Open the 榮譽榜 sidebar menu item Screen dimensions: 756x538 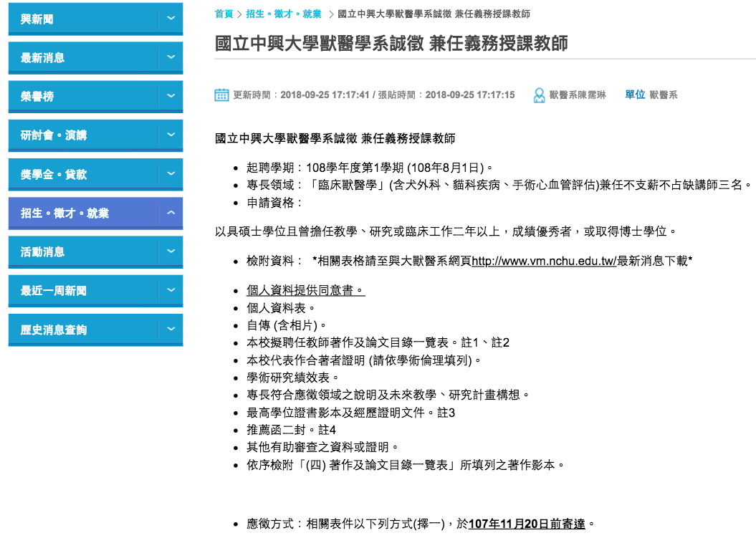pos(95,97)
